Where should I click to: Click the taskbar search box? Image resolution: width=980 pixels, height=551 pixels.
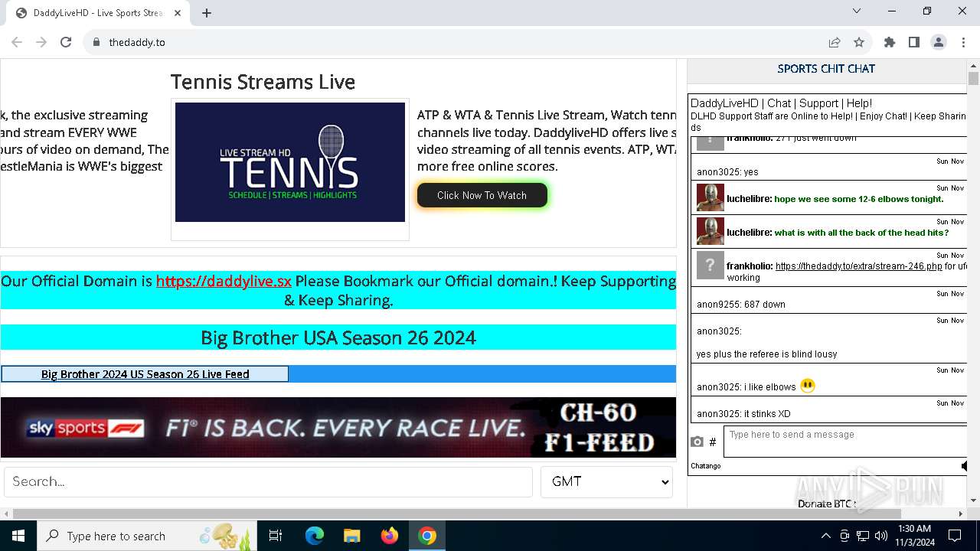pos(147,536)
